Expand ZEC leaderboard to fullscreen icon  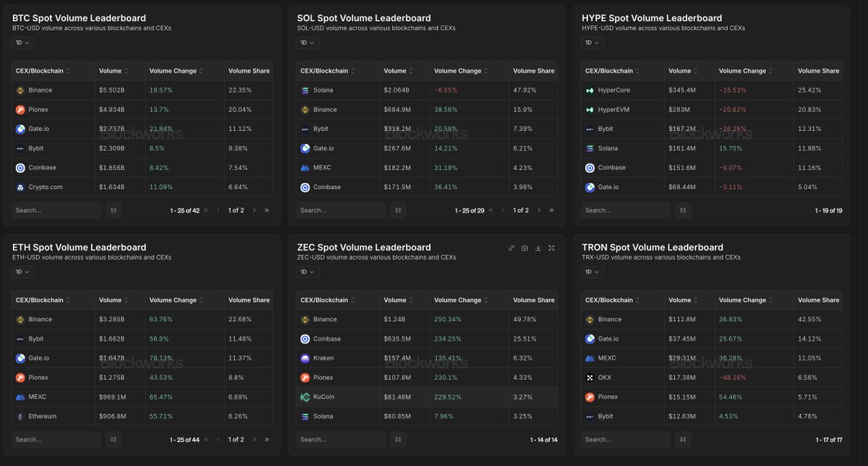[551, 247]
